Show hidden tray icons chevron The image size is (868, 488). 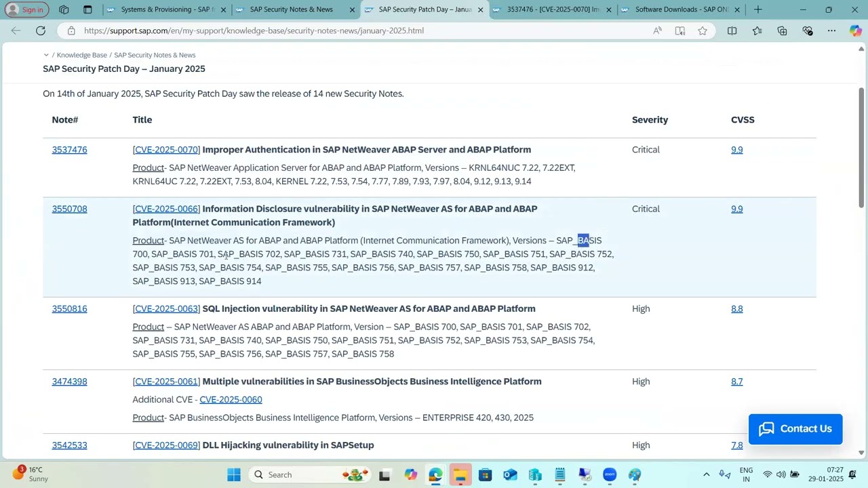point(706,474)
